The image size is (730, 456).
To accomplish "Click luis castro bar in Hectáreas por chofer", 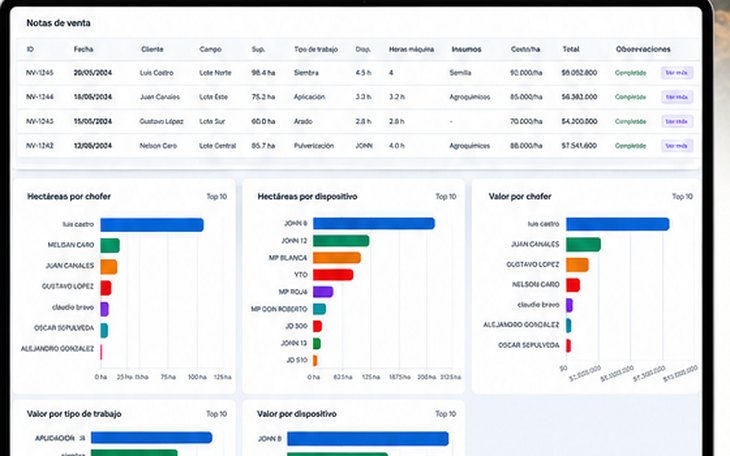I will pyautogui.click(x=152, y=225).
